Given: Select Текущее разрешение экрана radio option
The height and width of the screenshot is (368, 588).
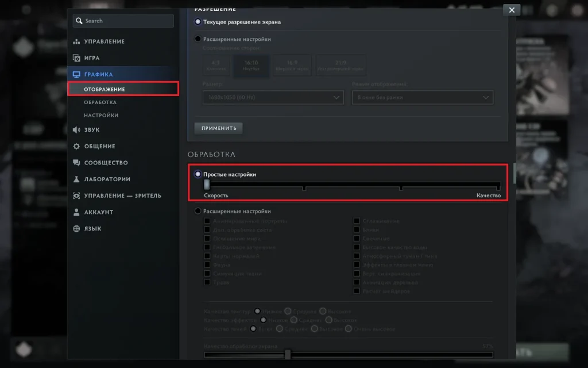Looking at the screenshot, I should [x=198, y=22].
